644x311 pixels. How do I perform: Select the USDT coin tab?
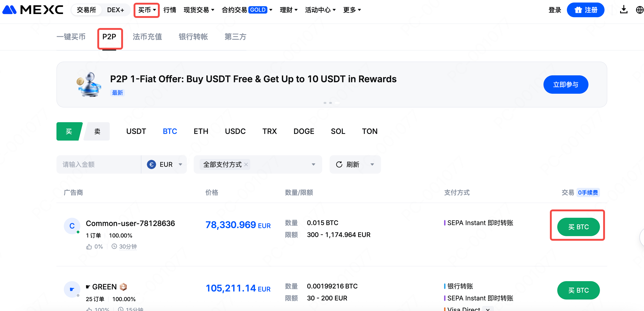click(x=136, y=131)
